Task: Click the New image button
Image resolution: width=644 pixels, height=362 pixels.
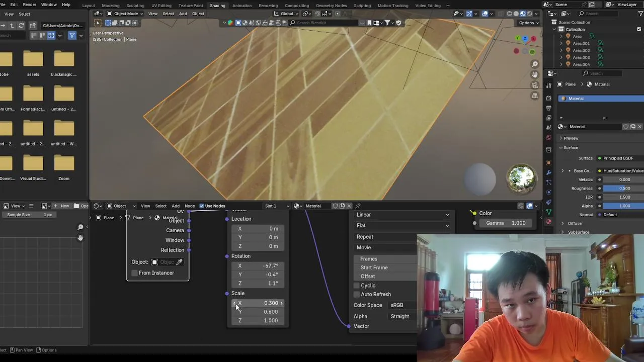Action: coord(62,206)
